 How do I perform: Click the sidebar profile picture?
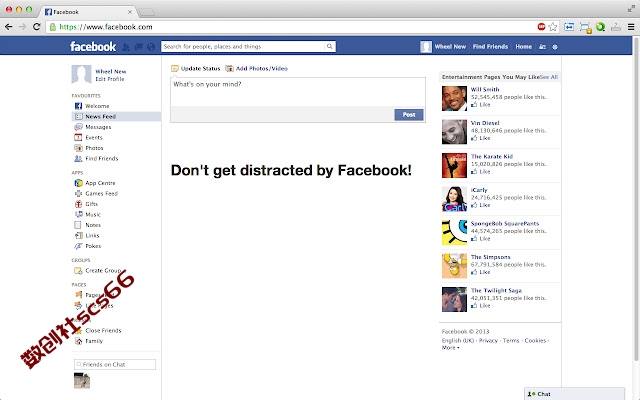click(x=81, y=74)
